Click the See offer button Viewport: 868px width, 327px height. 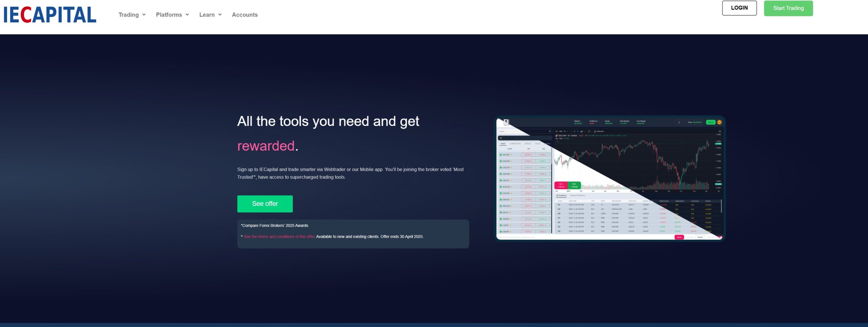pos(265,204)
